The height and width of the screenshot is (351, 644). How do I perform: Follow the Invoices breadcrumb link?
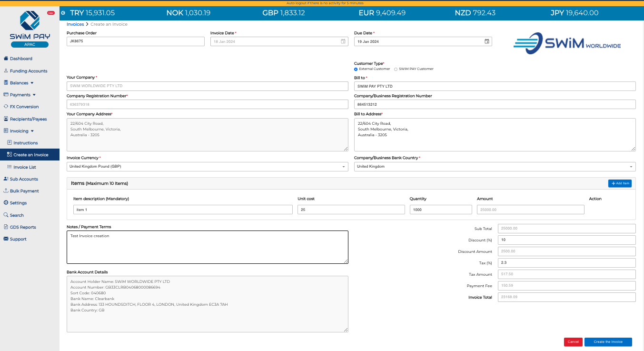pyautogui.click(x=75, y=24)
